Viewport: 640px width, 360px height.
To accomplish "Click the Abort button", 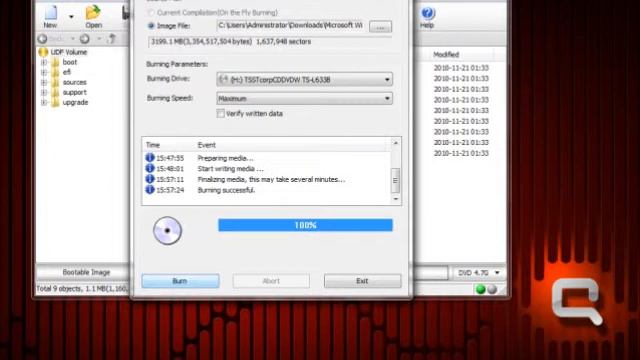I will coord(271,281).
